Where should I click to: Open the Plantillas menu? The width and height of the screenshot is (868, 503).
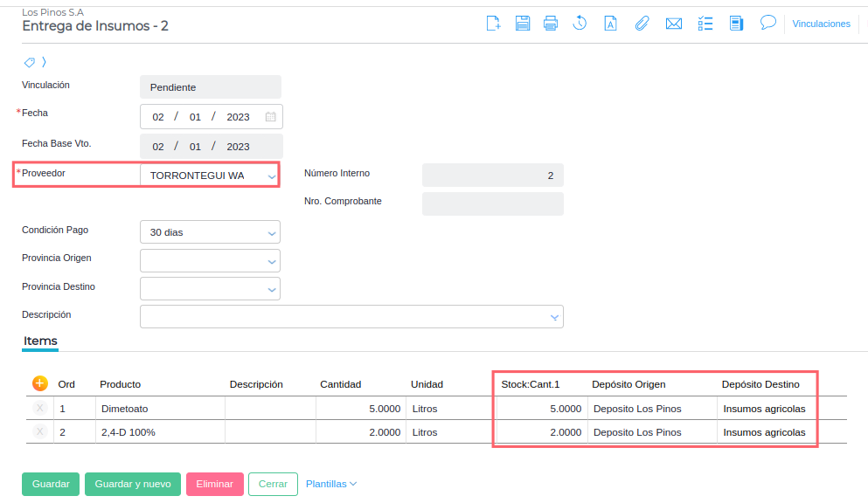coord(330,484)
